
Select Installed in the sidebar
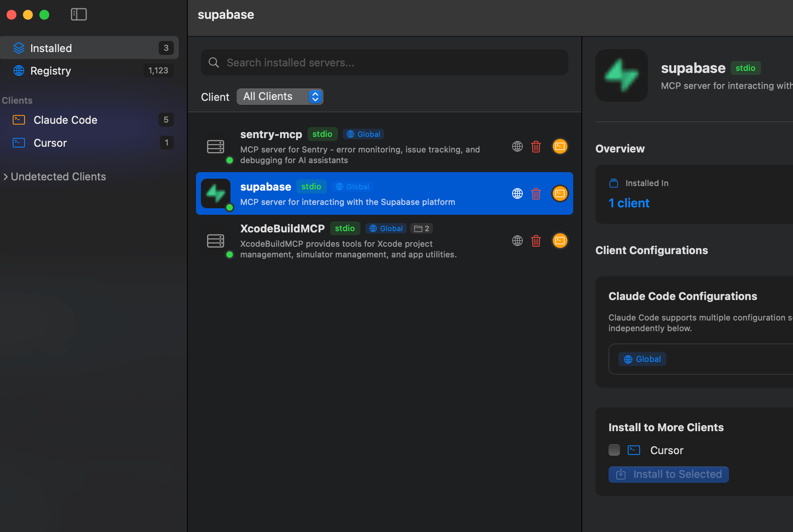tap(50, 48)
